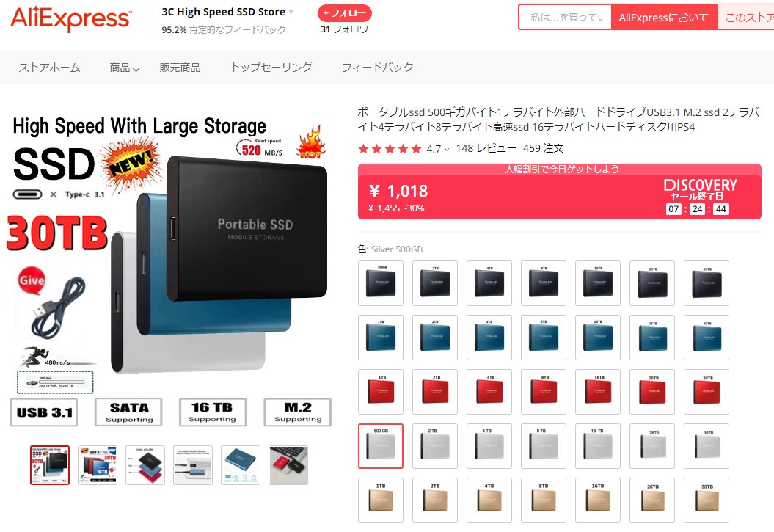The image size is (774, 532).
Task: Select the silver 500 GB variant
Action: [x=381, y=446]
